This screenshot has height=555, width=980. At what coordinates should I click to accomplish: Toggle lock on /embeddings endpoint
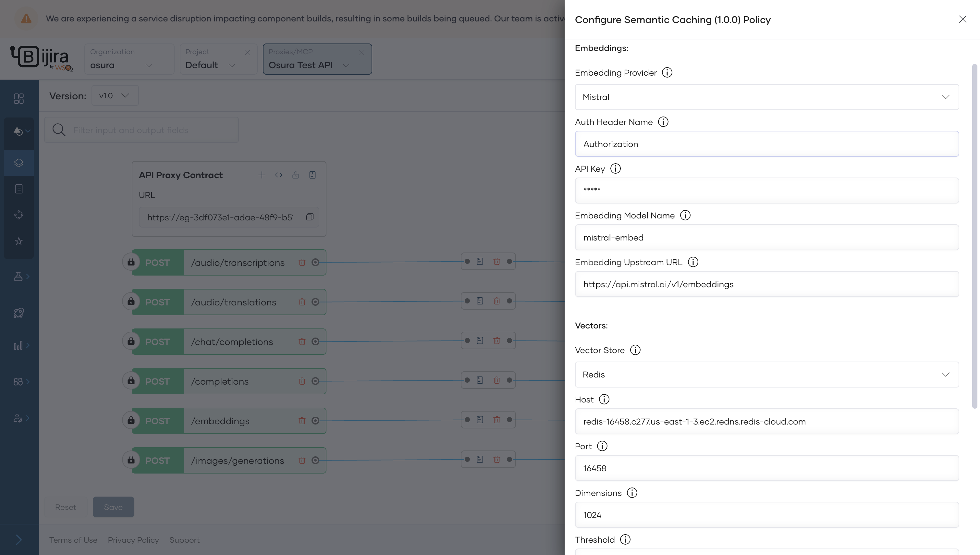131,420
